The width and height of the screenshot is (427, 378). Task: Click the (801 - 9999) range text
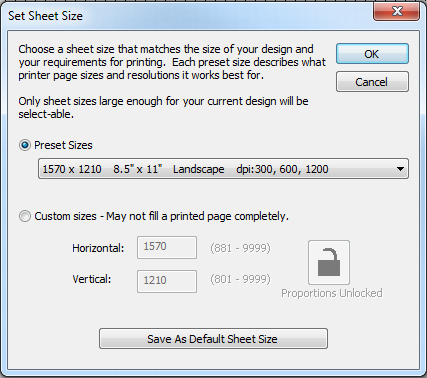[x=240, y=279]
